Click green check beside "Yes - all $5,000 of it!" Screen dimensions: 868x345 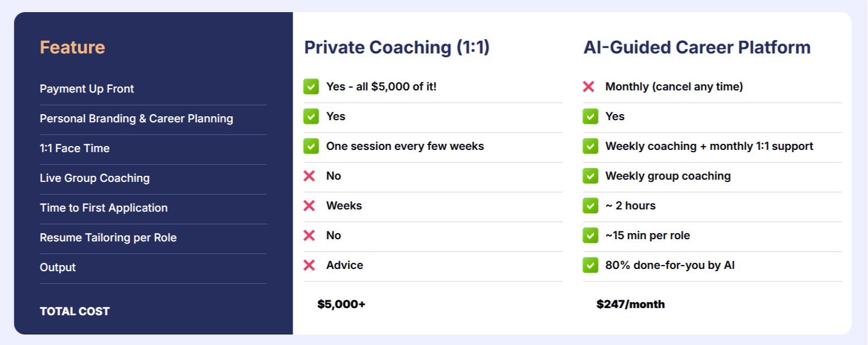[x=311, y=87]
